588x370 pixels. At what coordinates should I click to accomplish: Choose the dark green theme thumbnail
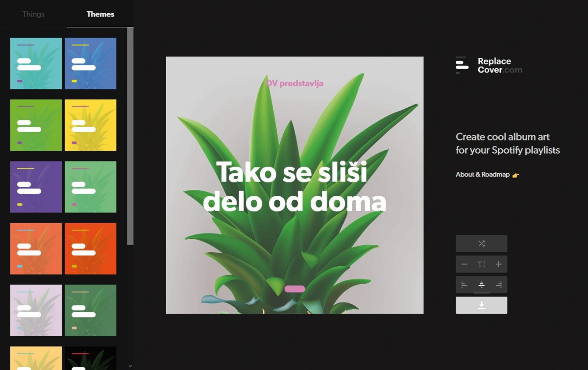[91, 310]
